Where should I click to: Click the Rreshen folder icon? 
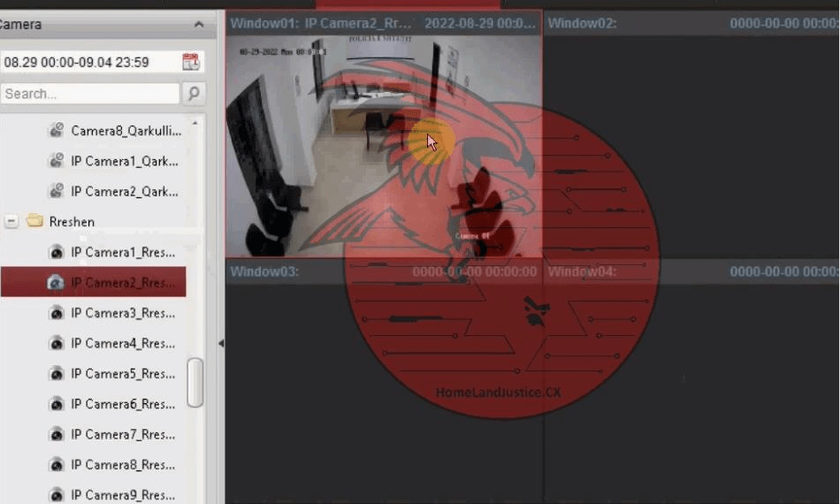pyautogui.click(x=35, y=221)
